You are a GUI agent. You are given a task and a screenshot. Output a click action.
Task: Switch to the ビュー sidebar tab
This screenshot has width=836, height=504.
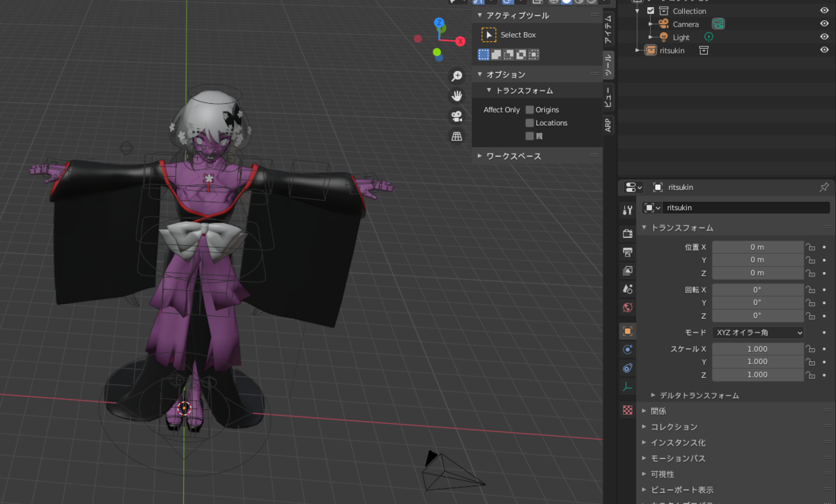click(608, 96)
